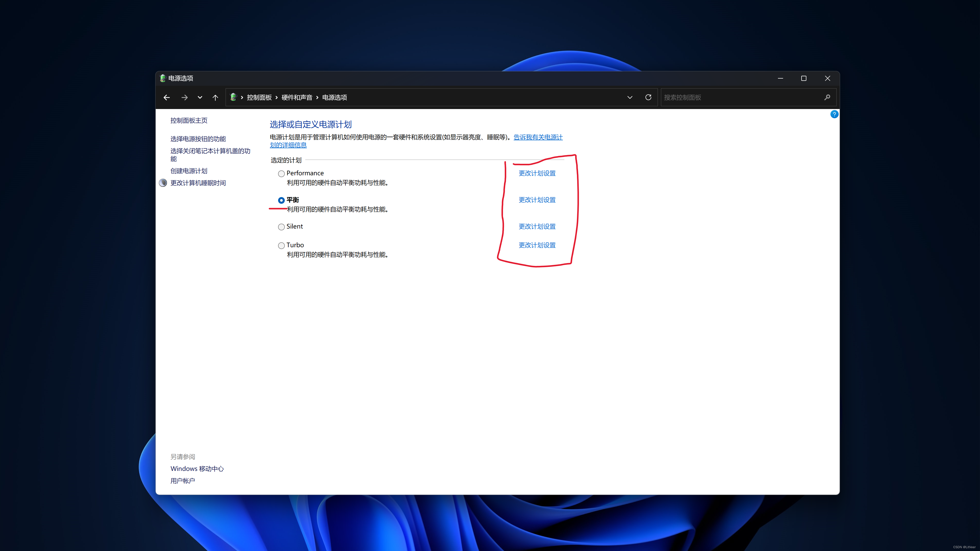
Task: Go up one folder level
Action: coord(215,97)
